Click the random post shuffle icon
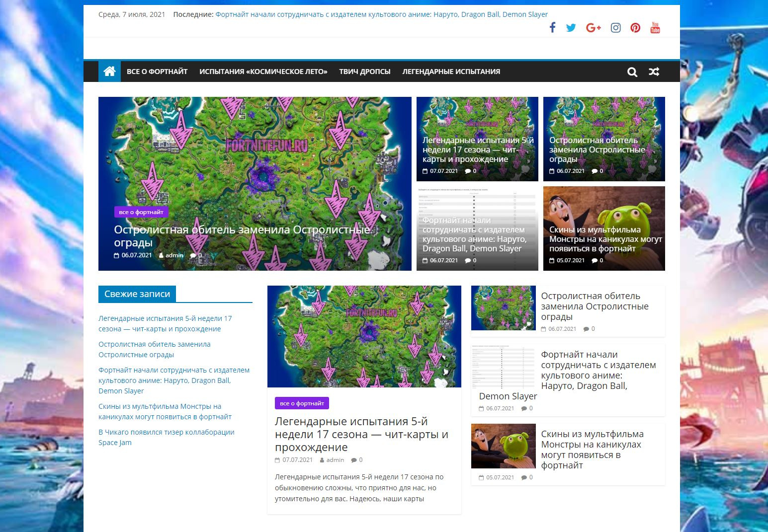The image size is (768, 532). click(x=654, y=72)
